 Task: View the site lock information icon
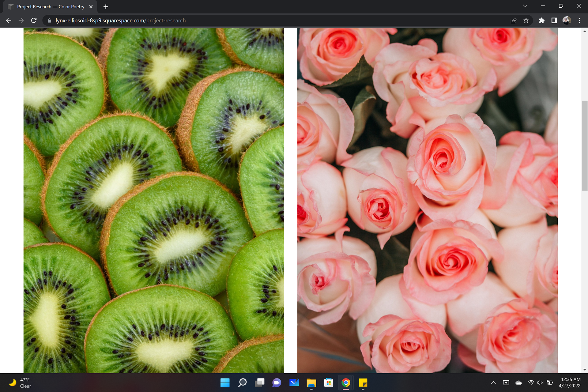pyautogui.click(x=49, y=21)
